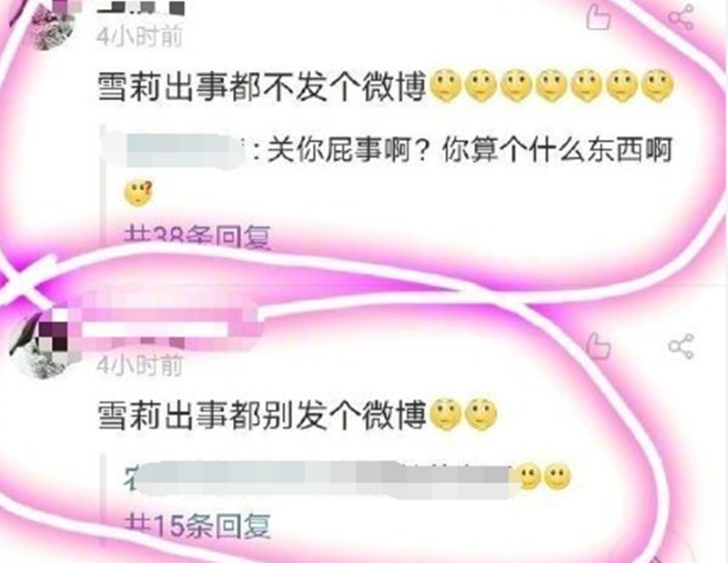Screen dimensions: 728x563
Task: Click the smiling emoji ending the blurred reply
Action: [557, 478]
